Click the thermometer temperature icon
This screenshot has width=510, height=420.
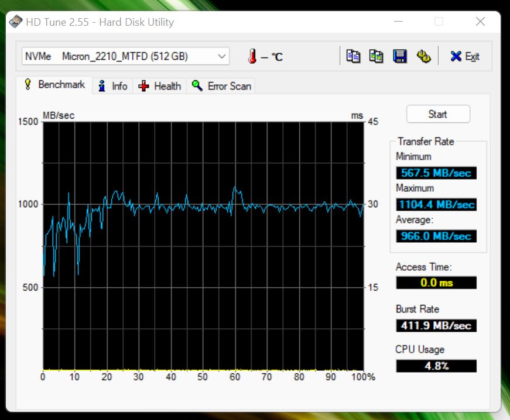(252, 56)
